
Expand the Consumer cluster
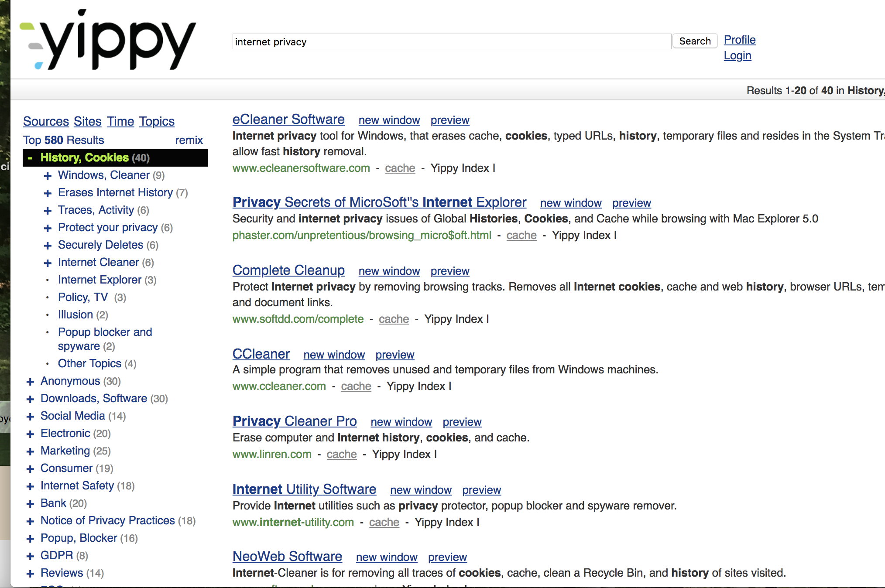click(30, 469)
